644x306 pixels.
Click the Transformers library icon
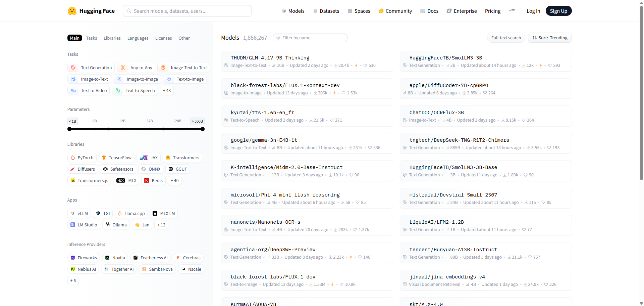(x=168, y=158)
